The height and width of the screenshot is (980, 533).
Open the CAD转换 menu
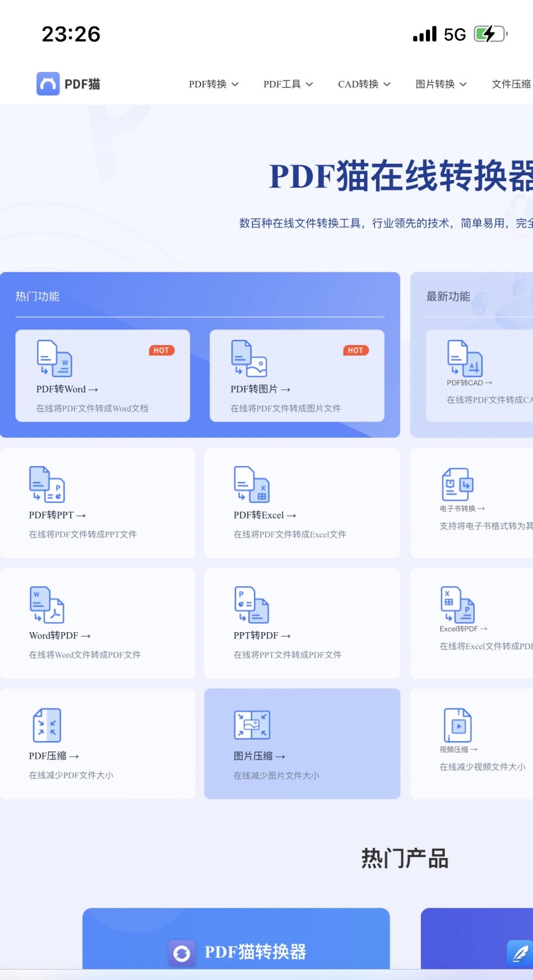point(364,84)
